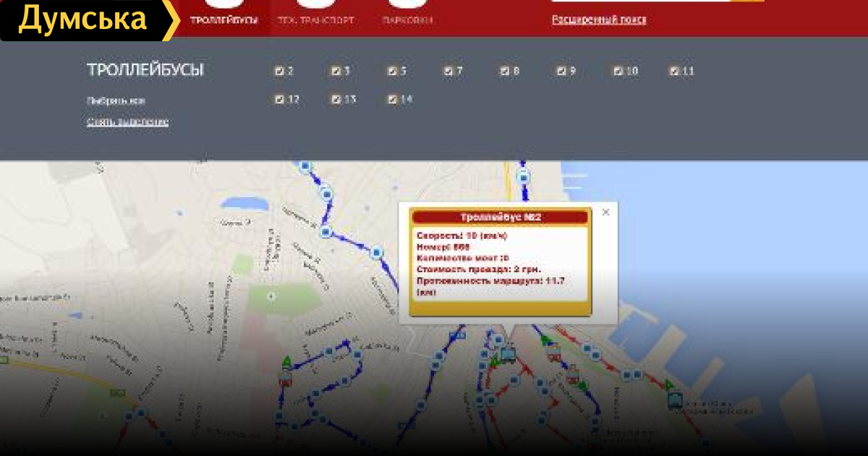Viewport: 868px width, 456px height.
Task: Open the Тех. транспорт tab
Action: (315, 20)
